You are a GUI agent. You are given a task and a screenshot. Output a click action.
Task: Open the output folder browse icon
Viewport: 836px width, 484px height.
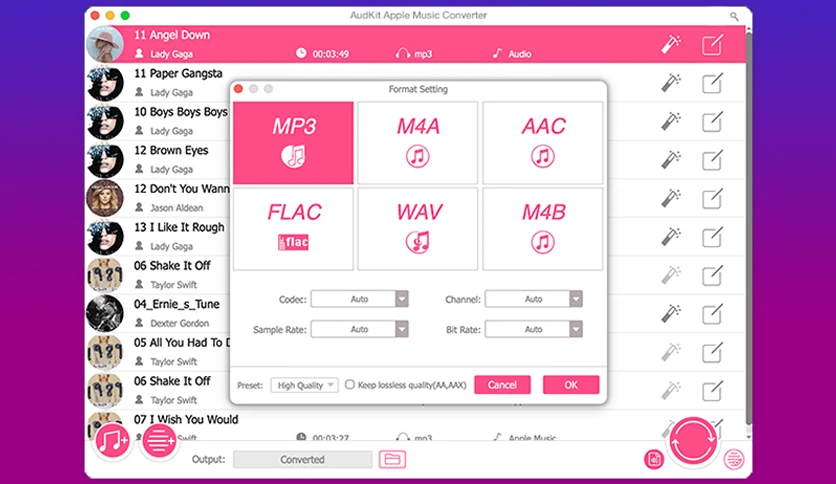(392, 459)
